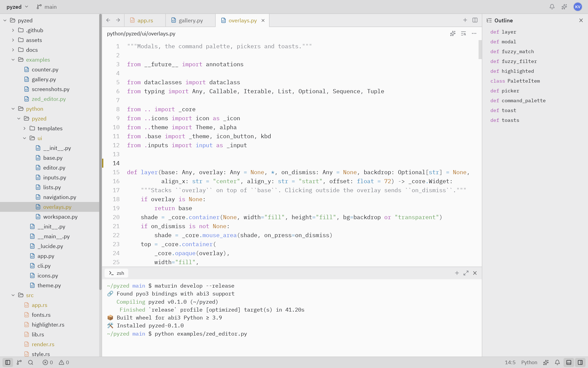Open the pyzed project dropdown
The image size is (588, 368).
(x=17, y=7)
